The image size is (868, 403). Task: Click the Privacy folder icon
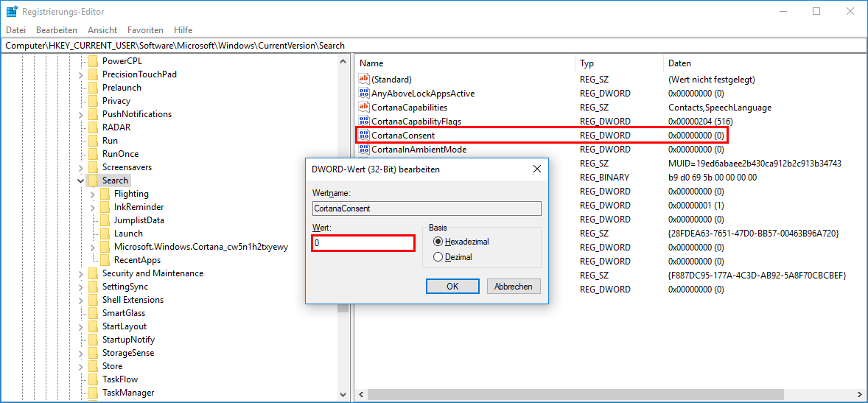coord(93,101)
